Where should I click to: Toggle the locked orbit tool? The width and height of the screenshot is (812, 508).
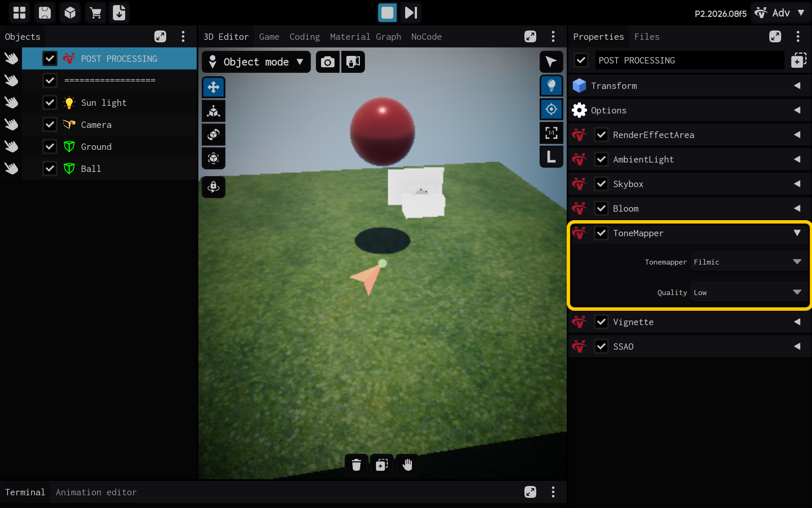click(x=214, y=187)
